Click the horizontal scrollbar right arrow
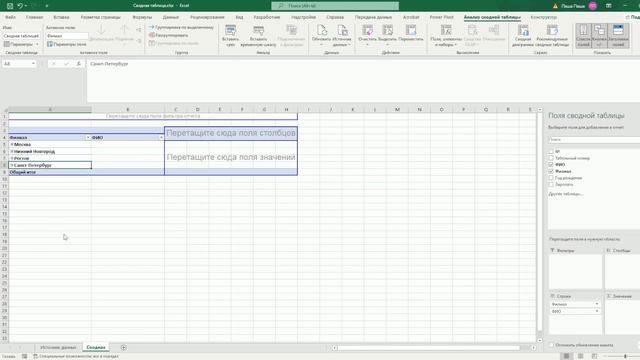Image resolution: width=640 pixels, height=360 pixels. click(x=533, y=348)
